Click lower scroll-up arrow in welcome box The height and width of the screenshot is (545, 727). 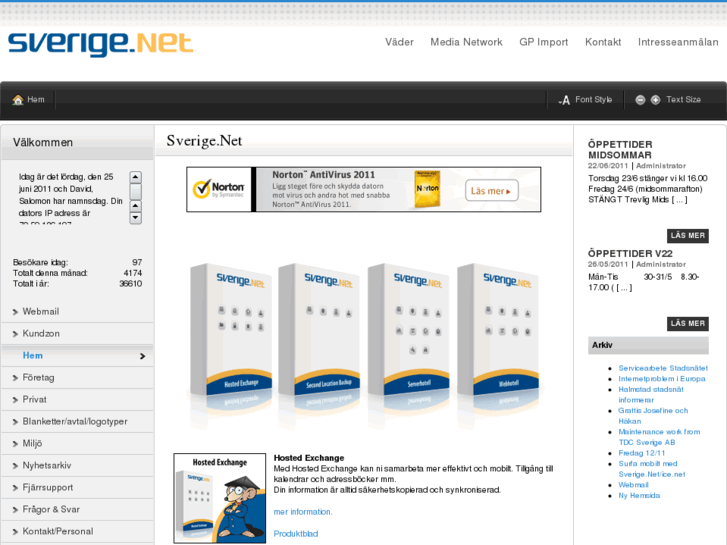click(135, 205)
